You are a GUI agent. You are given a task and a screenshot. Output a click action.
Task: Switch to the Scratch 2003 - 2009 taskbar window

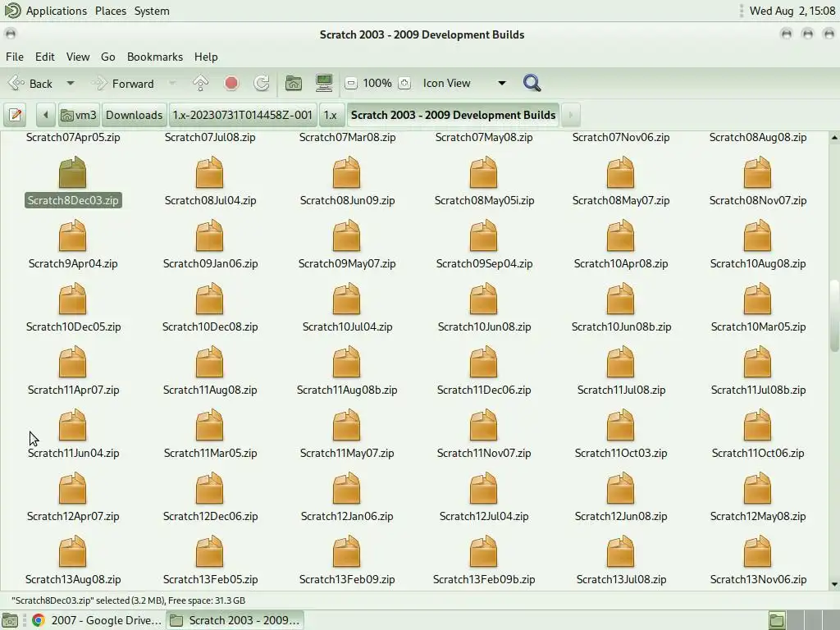(x=235, y=620)
